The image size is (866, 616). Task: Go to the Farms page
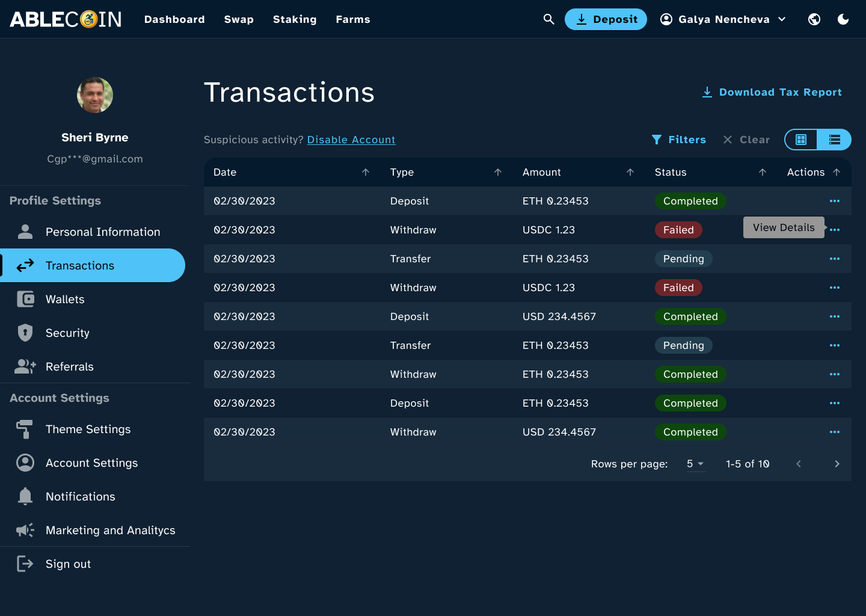(353, 19)
